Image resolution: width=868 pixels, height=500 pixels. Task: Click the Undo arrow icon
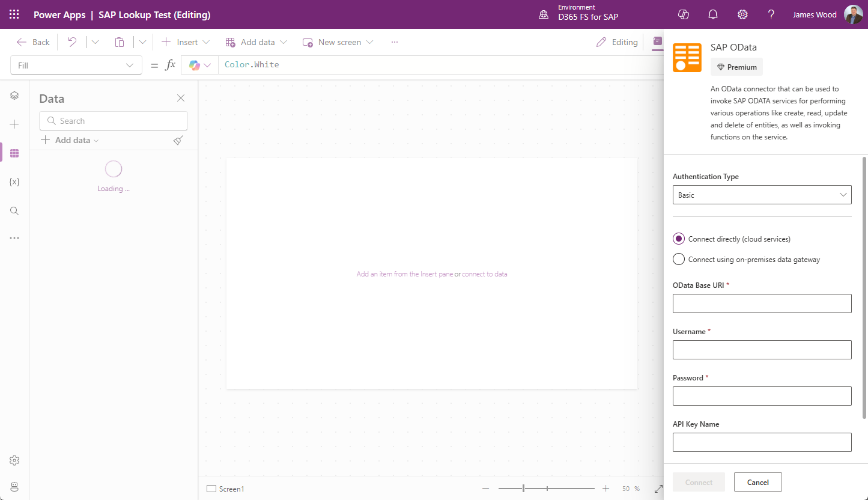point(72,42)
